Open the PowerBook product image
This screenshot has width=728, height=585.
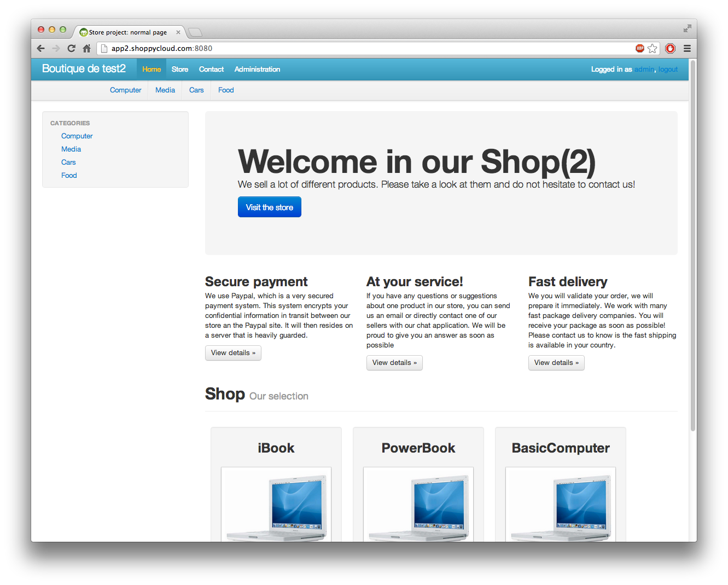coord(418,504)
